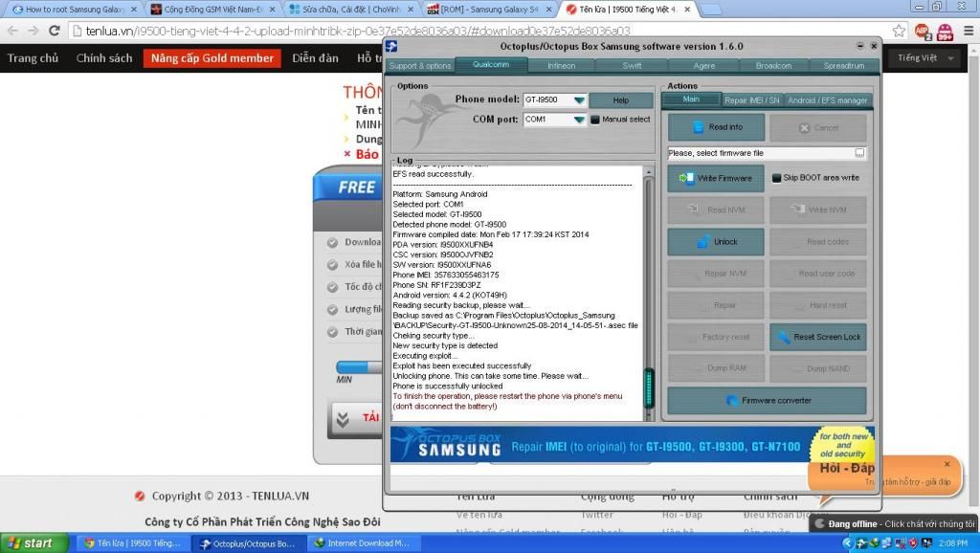
Task: Click the Unlock button
Action: pos(716,242)
